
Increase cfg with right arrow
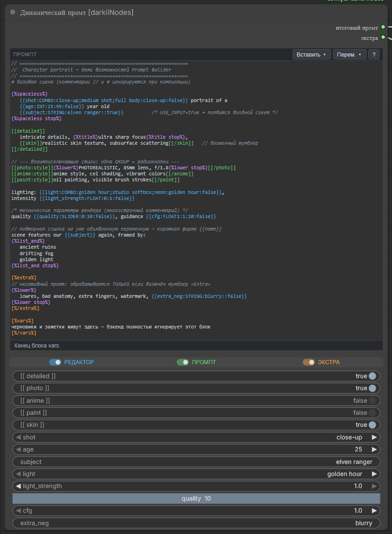click(x=374, y=510)
